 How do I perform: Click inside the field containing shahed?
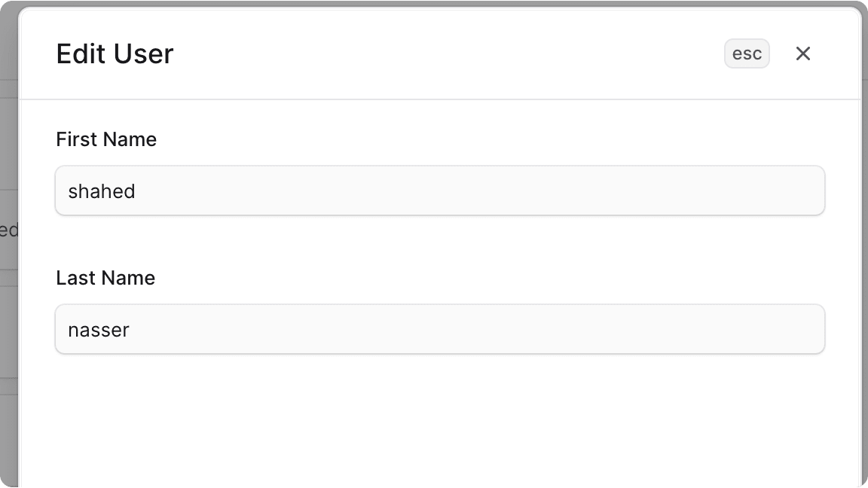440,191
